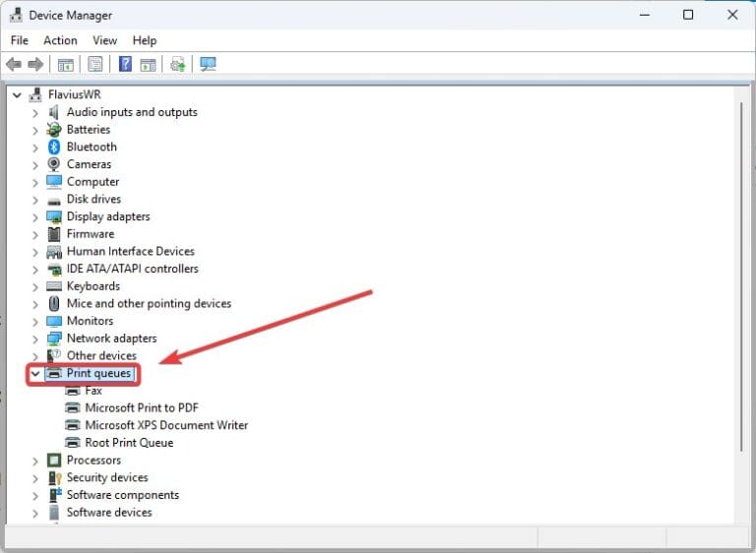
Task: Open the View menu
Action: (x=104, y=40)
